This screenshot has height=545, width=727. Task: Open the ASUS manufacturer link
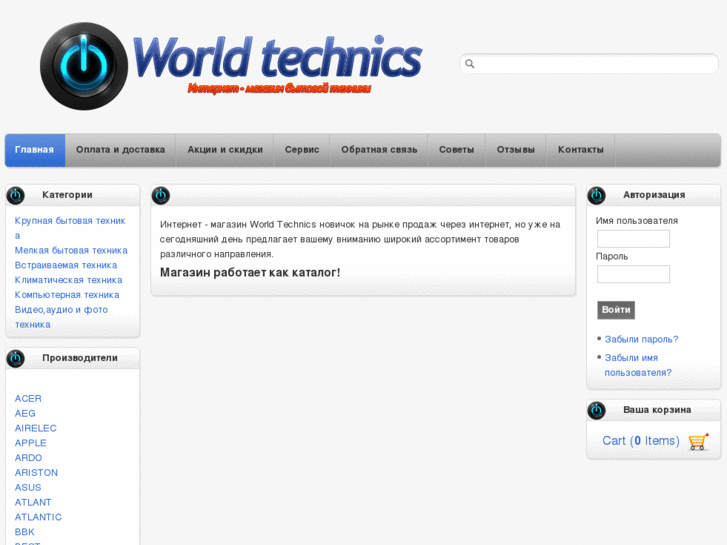pos(28,488)
